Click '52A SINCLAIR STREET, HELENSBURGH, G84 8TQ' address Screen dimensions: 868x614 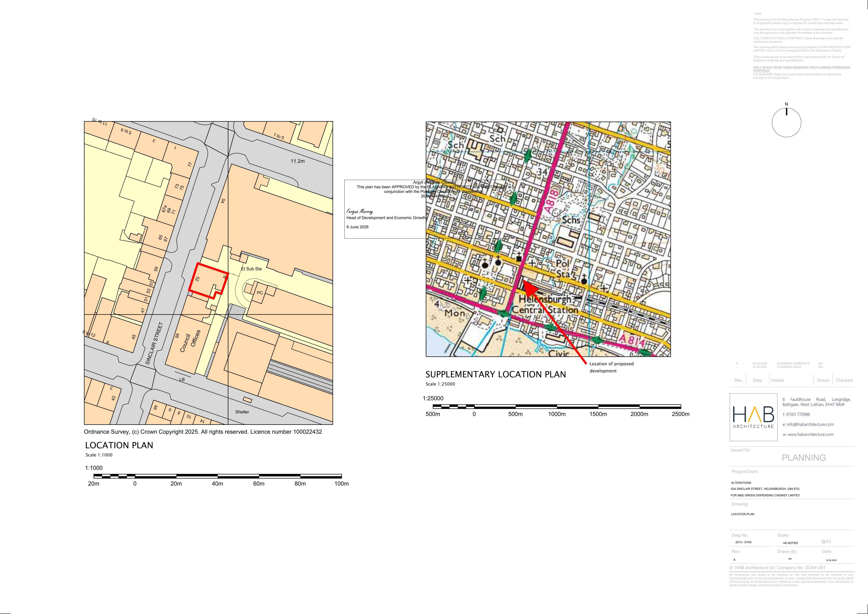pyautogui.click(x=765, y=489)
